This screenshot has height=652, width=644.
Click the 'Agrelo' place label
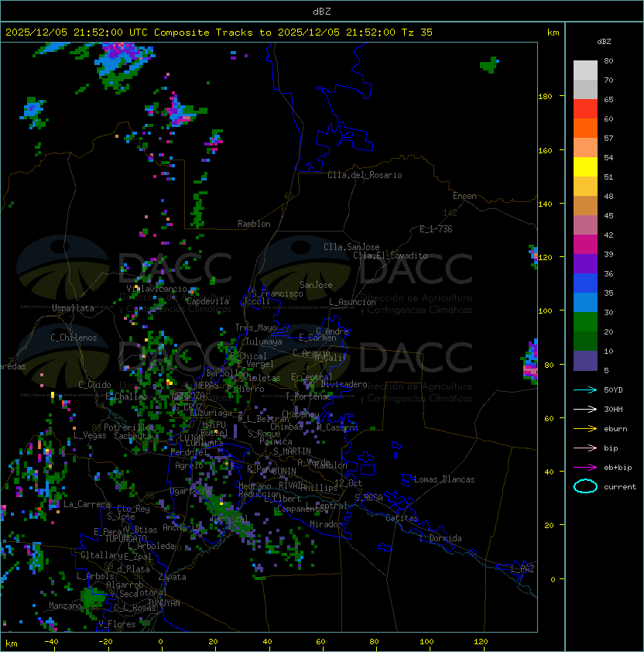tap(189, 465)
